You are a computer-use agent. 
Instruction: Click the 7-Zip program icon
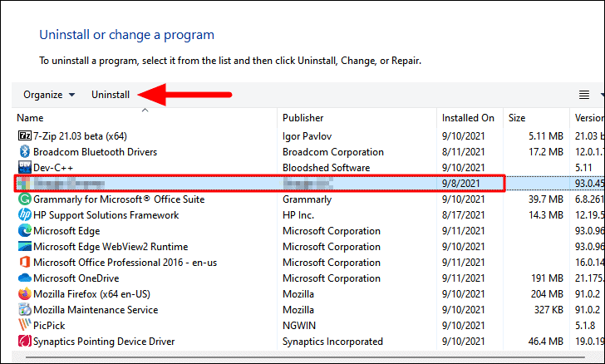point(25,135)
